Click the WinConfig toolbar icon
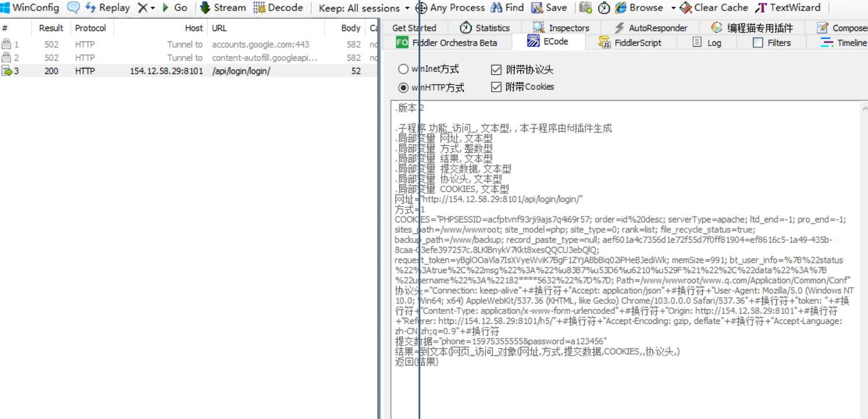868x419 pixels. (5, 8)
